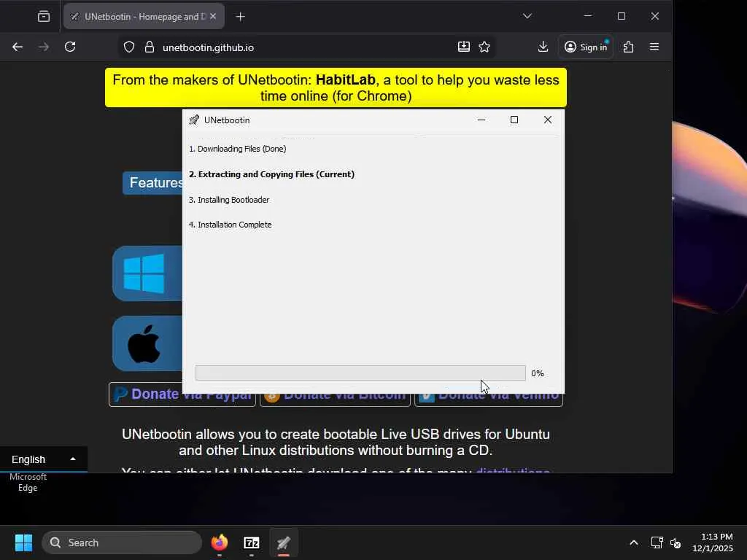Open tracking protection shield icon
This screenshot has height=560, width=747.
[129, 47]
